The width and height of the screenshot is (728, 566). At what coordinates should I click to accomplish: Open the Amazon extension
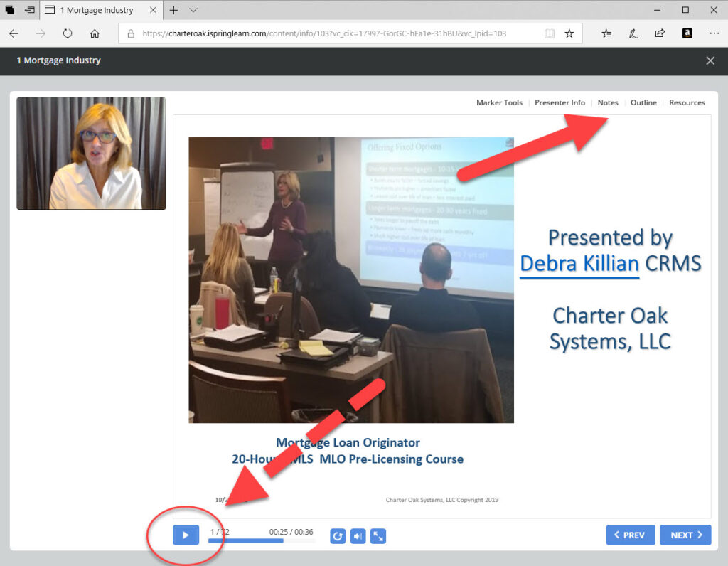coord(687,33)
